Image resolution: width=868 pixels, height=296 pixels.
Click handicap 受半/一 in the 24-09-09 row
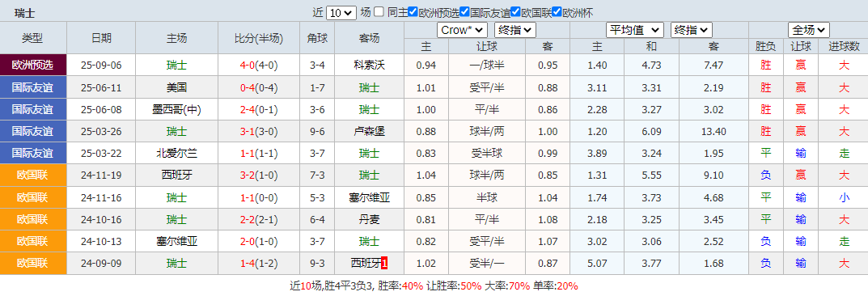pyautogui.click(x=487, y=264)
